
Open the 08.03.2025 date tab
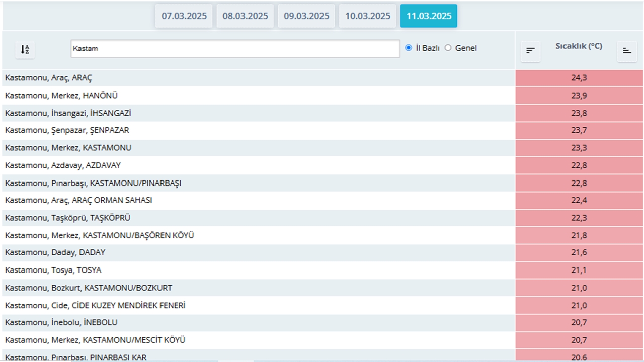[245, 16]
